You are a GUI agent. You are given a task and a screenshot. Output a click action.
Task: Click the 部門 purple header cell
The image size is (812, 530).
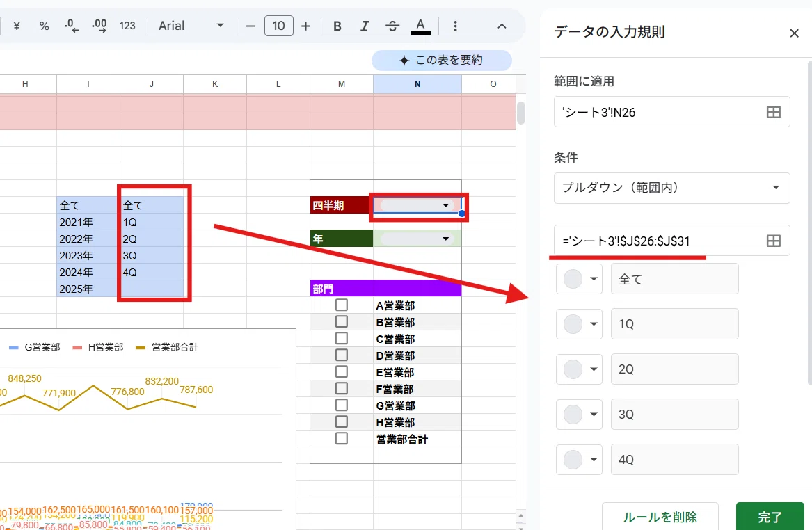coord(385,288)
